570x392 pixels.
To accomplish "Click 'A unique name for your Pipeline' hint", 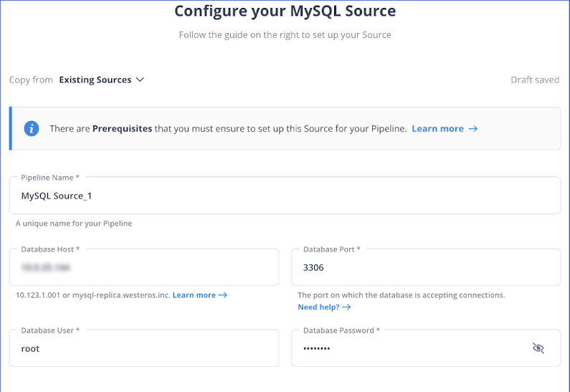I will coord(74,224).
